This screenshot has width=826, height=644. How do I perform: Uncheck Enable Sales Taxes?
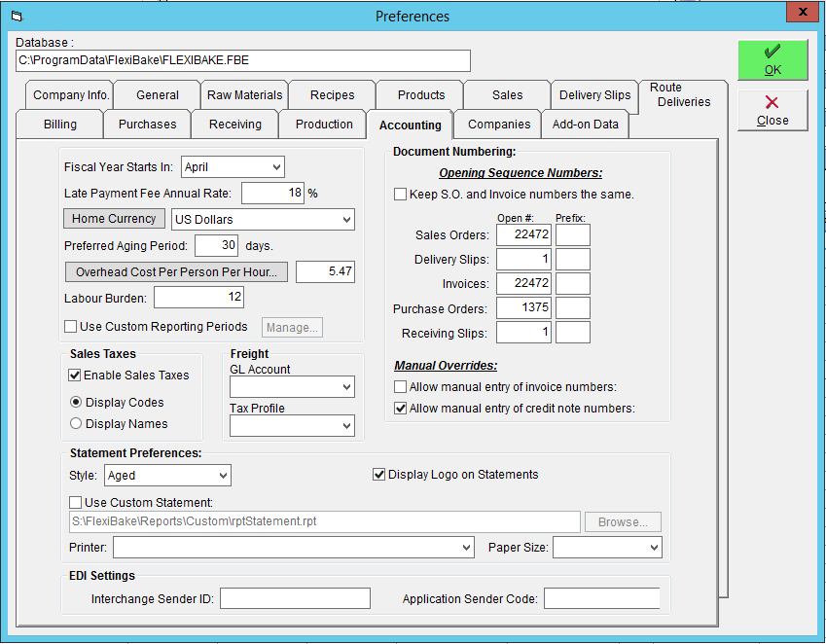pyautogui.click(x=75, y=375)
